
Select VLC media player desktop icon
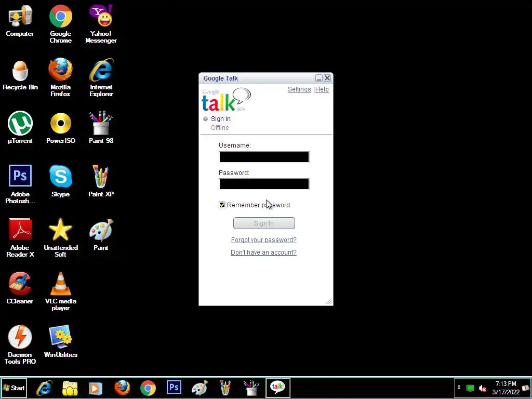coord(60,291)
